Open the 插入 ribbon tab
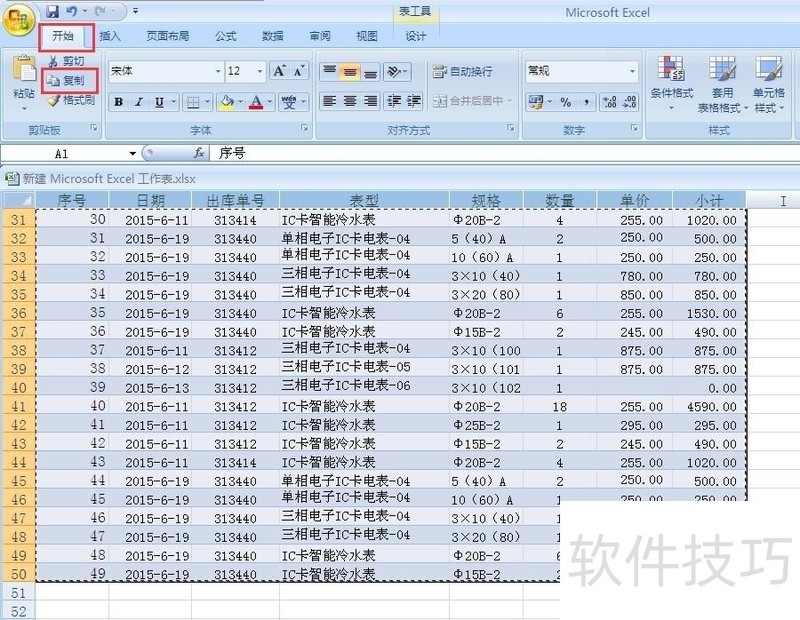Viewport: 800px width, 620px height. pos(109,36)
